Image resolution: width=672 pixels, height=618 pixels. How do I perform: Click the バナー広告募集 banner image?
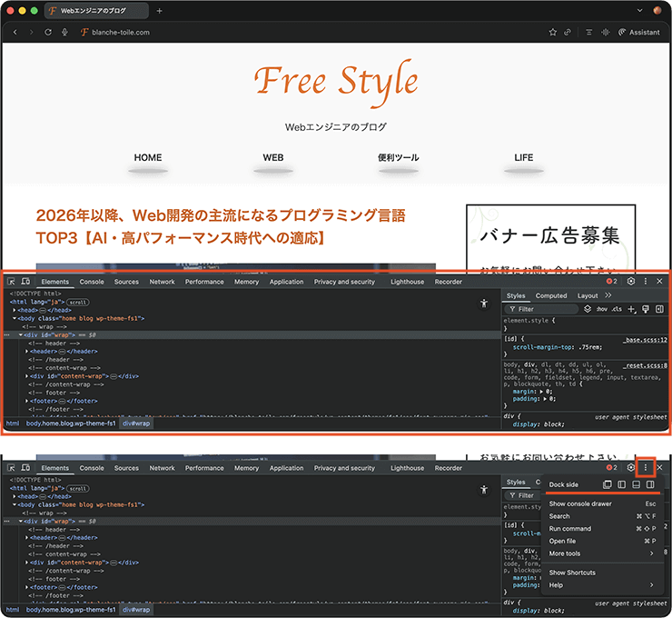click(x=550, y=238)
